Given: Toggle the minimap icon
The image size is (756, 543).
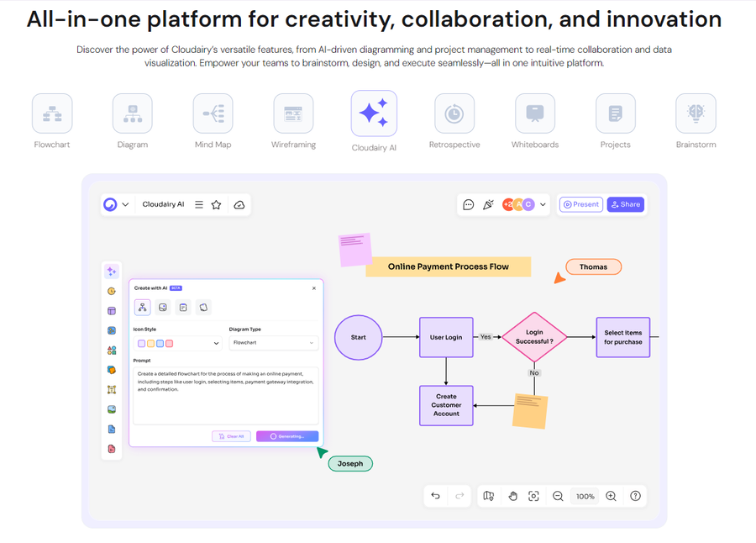Looking at the screenshot, I should [x=489, y=496].
